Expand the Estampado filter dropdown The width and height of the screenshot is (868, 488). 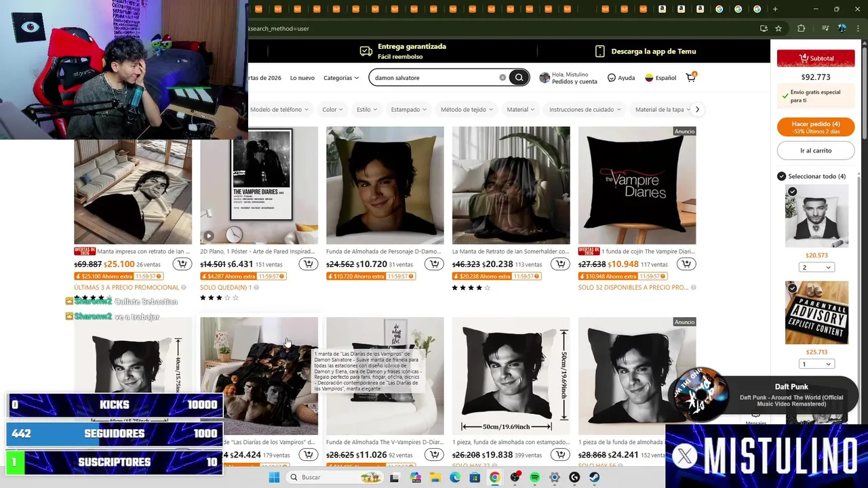tap(409, 109)
